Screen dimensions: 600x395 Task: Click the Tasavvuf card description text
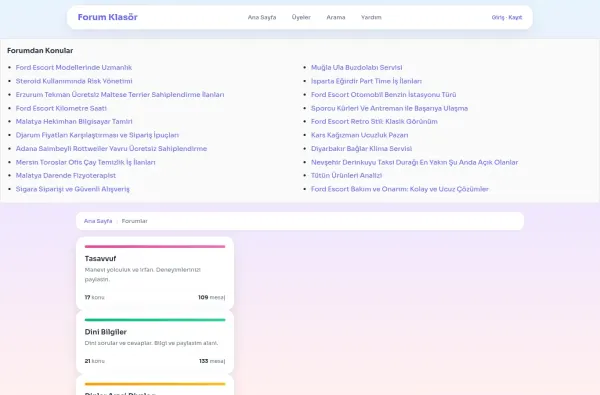[143, 274]
